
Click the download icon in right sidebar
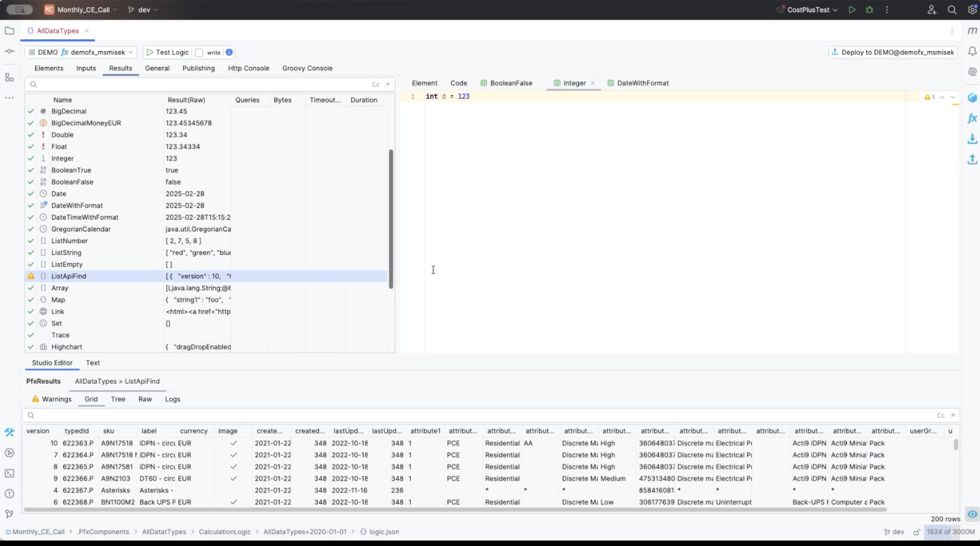(972, 139)
